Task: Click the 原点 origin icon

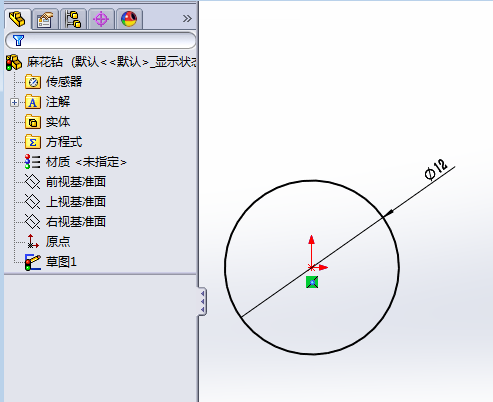Action: click(x=33, y=241)
